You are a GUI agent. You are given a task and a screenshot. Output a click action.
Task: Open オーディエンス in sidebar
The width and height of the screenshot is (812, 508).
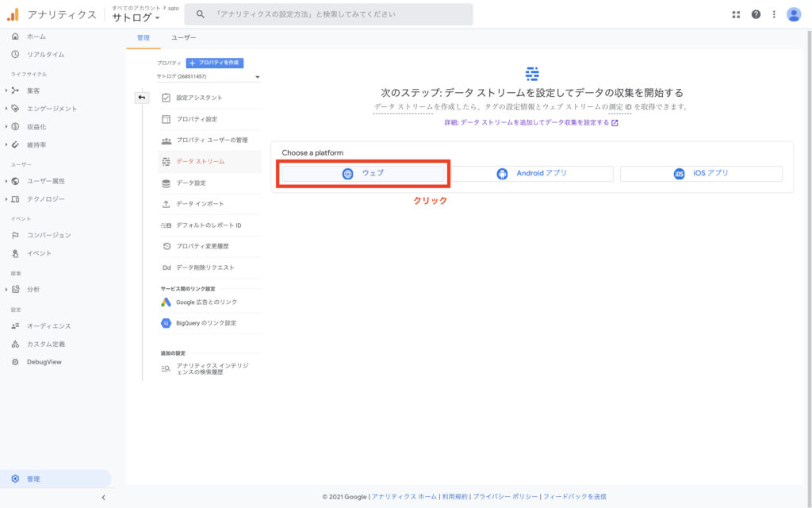(48, 325)
